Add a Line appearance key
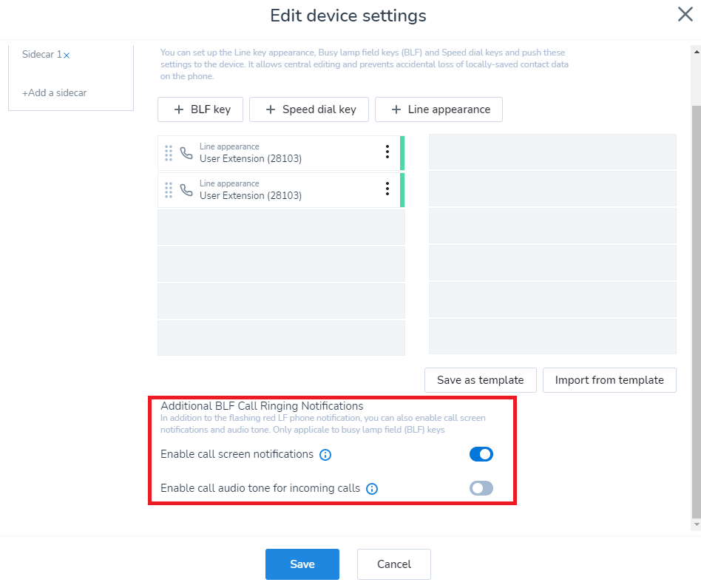Image resolution: width=701 pixels, height=588 pixels. tap(439, 109)
